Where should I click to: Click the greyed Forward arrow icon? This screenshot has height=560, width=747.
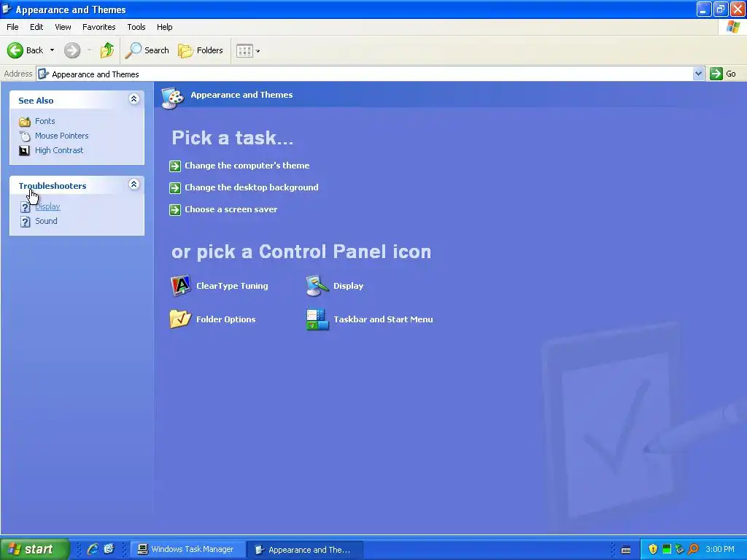click(72, 50)
